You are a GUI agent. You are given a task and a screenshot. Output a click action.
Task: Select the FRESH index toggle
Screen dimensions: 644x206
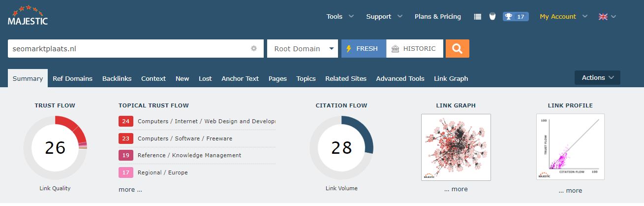tap(364, 49)
